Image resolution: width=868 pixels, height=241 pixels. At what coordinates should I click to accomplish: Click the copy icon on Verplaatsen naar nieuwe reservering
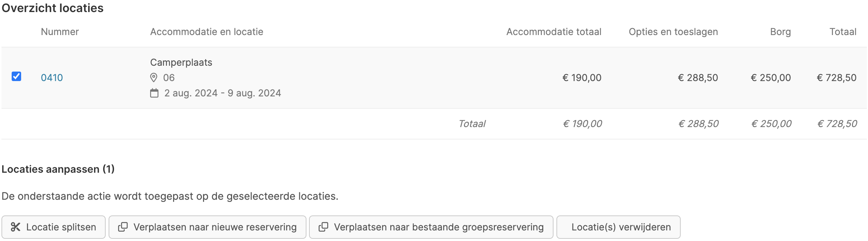pos(123,227)
